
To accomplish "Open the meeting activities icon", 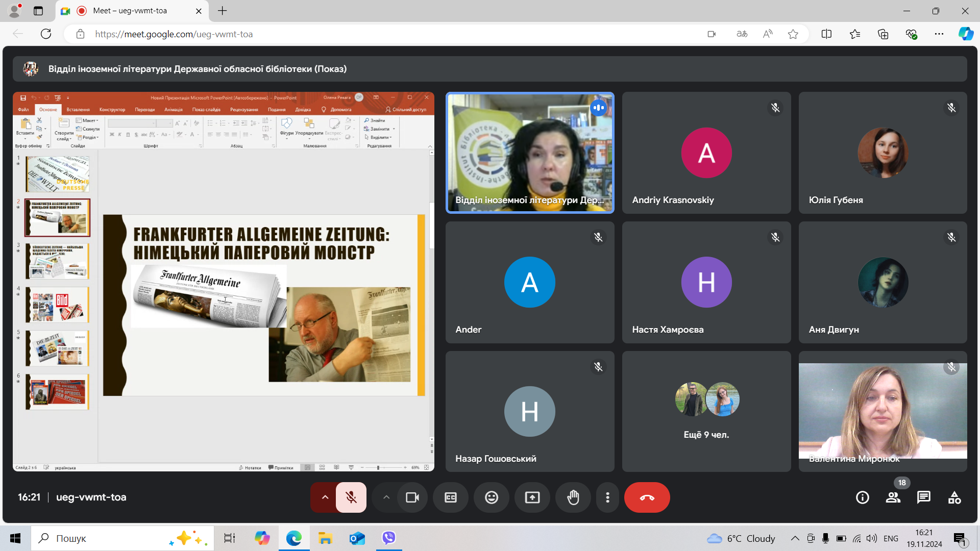I will pyautogui.click(x=954, y=497).
